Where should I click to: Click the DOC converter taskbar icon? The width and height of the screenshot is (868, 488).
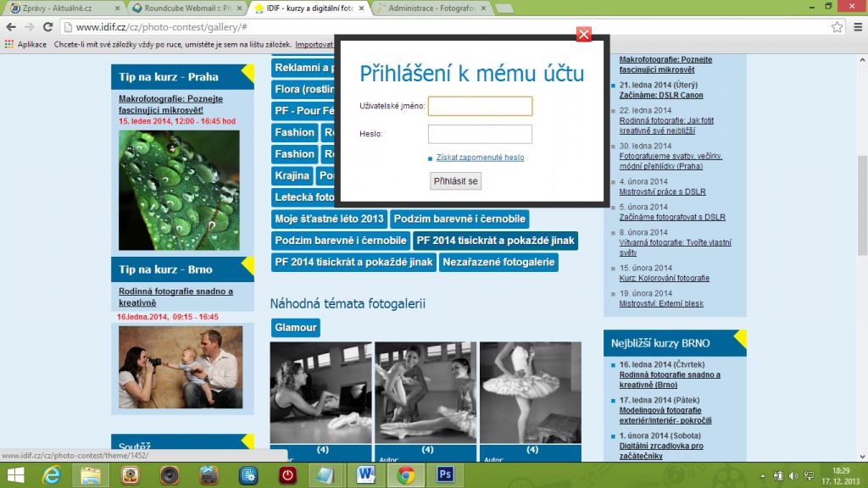tap(209, 475)
